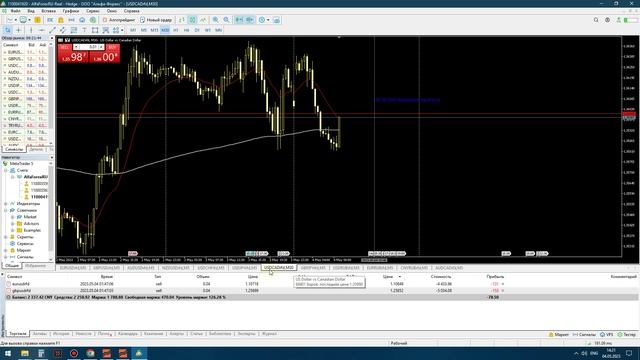Image resolution: width=640 pixels, height=360 pixels.
Task: Increase volume with one-click up arrow
Action: (x=102, y=47)
